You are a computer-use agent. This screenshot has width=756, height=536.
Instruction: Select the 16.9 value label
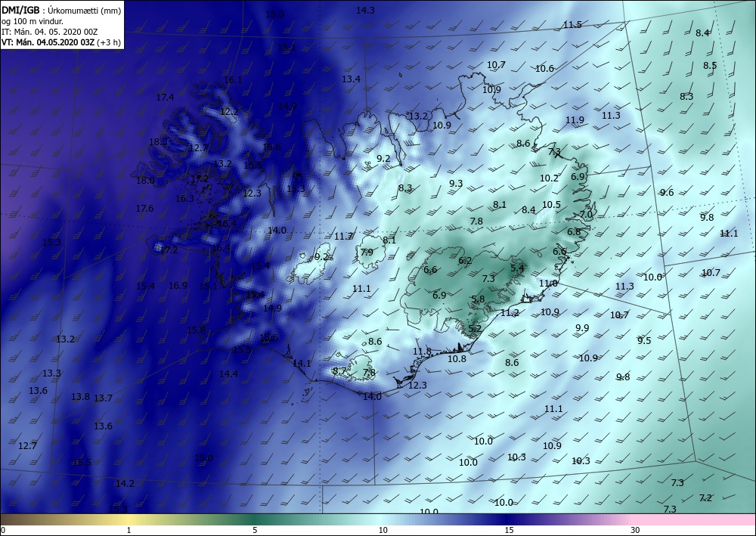(x=178, y=285)
